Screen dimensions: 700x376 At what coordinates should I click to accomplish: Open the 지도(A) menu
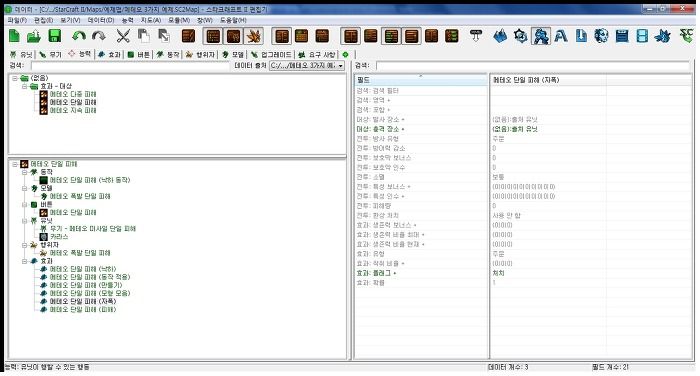pyautogui.click(x=150, y=20)
